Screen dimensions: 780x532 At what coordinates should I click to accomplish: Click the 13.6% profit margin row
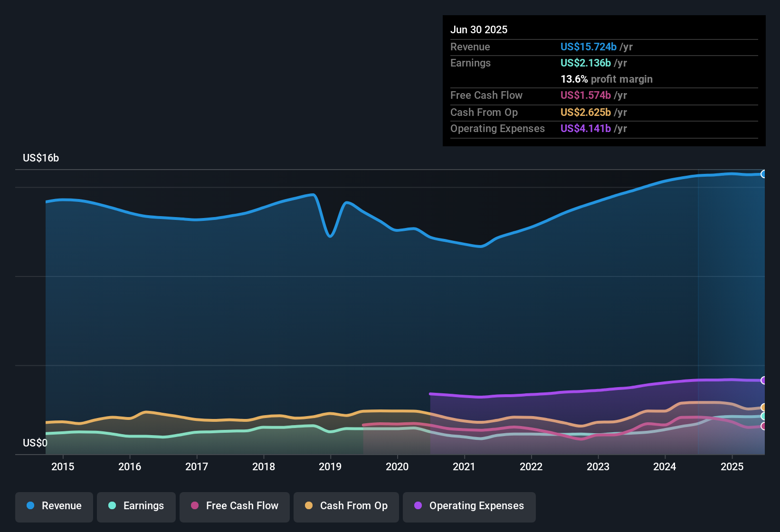pyautogui.click(x=606, y=79)
